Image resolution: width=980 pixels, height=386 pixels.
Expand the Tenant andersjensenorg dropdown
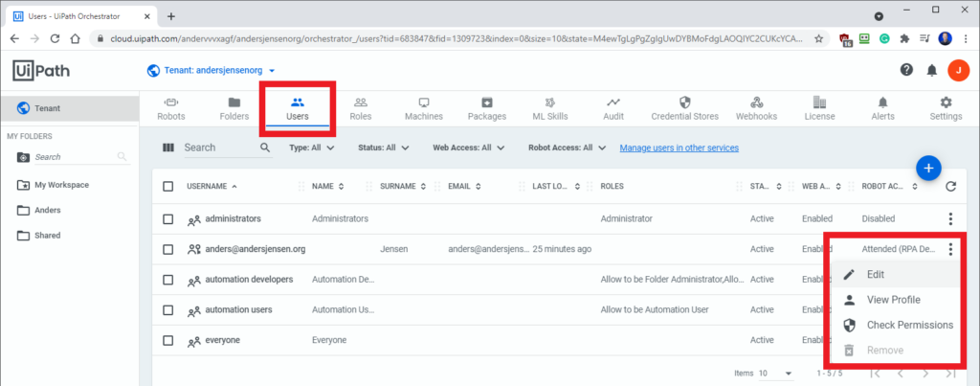[212, 71]
